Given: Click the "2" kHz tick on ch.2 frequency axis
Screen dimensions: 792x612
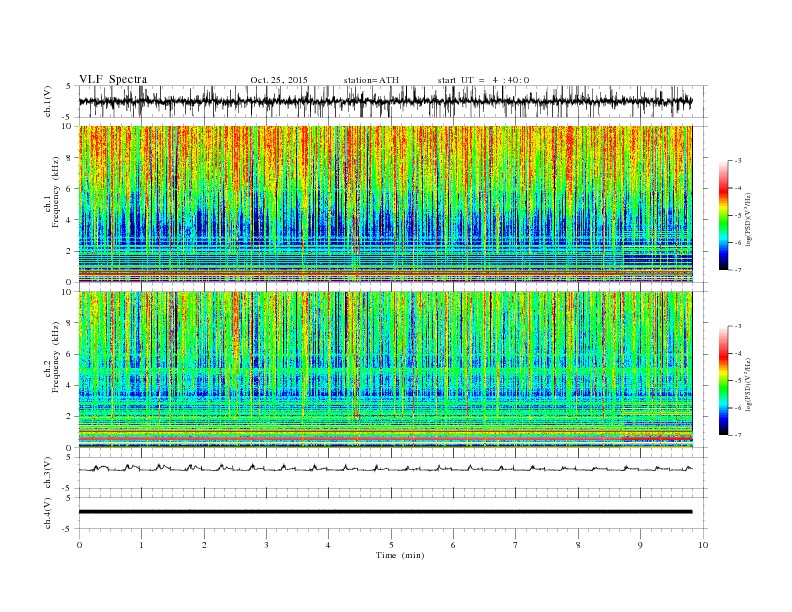Looking at the screenshot, I should (70, 417).
